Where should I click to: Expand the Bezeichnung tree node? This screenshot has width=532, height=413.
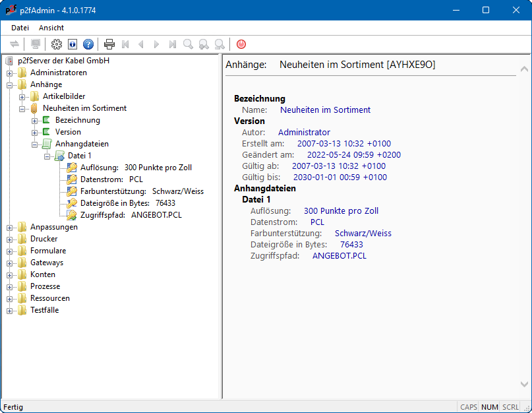(x=35, y=120)
